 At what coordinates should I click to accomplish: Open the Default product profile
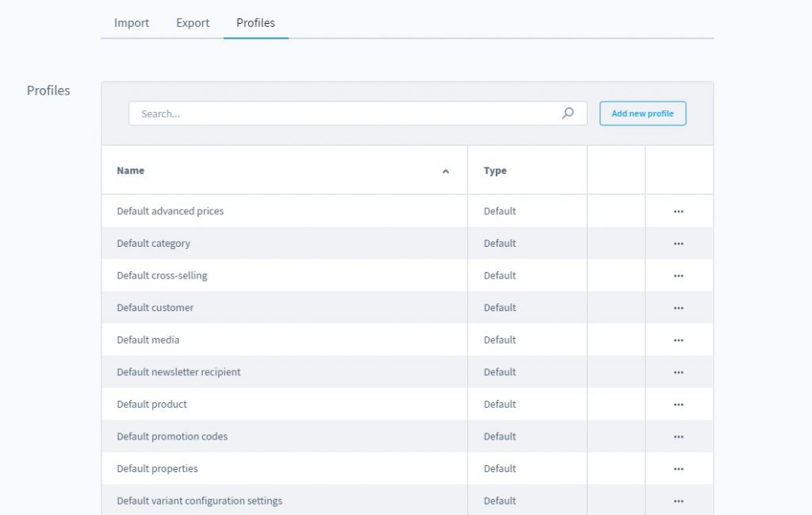(151, 404)
